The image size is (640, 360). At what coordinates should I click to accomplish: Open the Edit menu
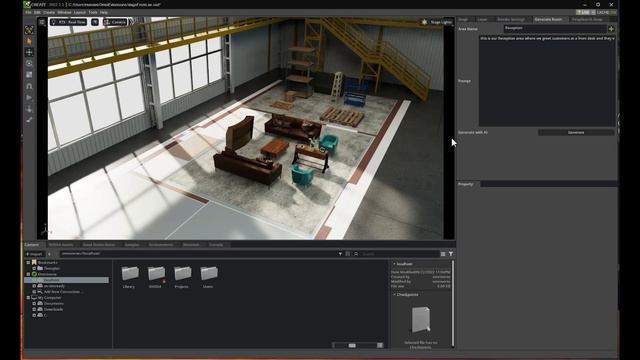(37, 13)
